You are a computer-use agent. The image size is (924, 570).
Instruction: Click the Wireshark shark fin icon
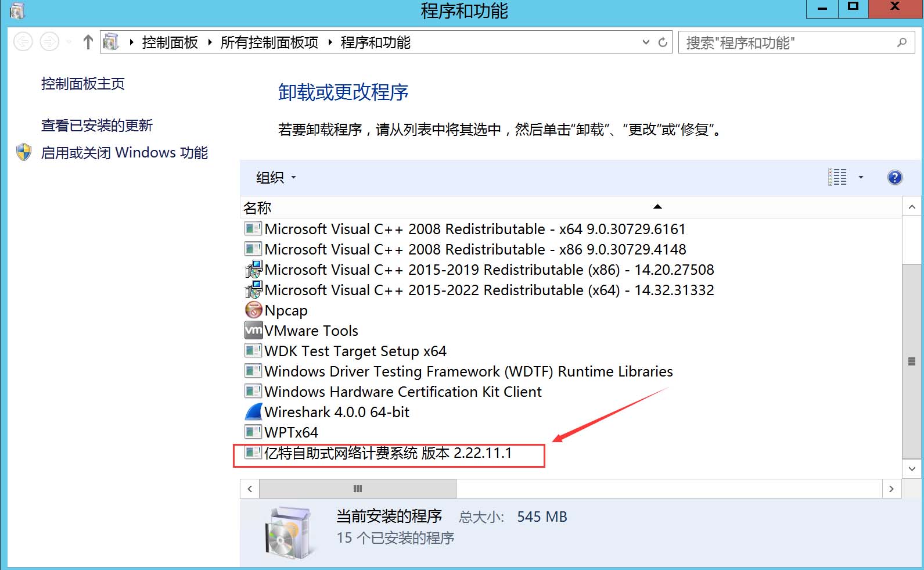pyautogui.click(x=254, y=412)
